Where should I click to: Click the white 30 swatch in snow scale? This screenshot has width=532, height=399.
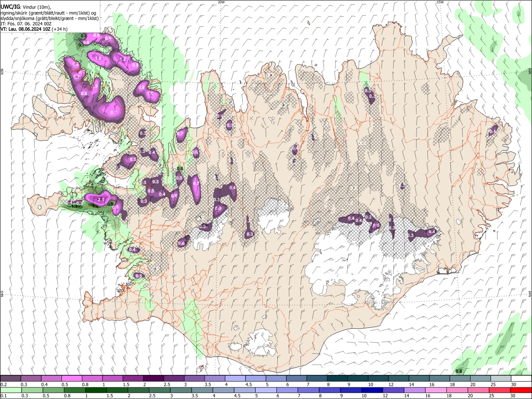pos(521,379)
